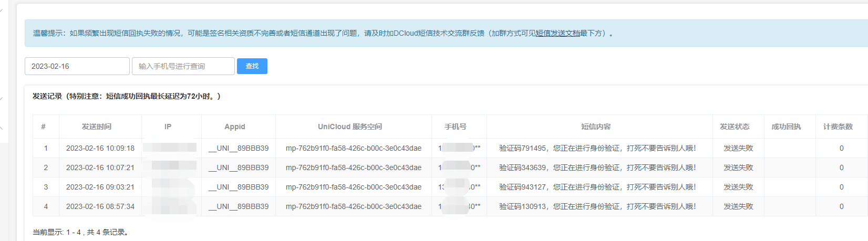Click the 计费条数 column header
Viewport: 868px width, 241px height.
(838, 127)
